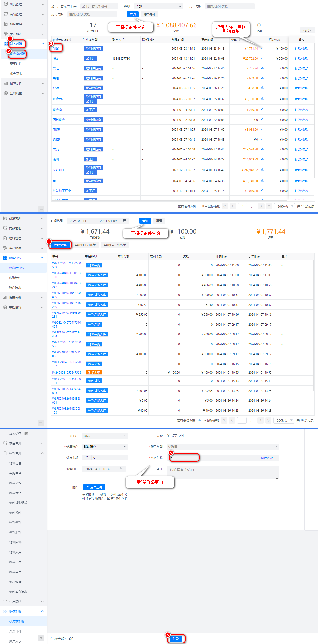
Task: Go to the last page of the 18条记录 list
Action: [x=269, y=206]
